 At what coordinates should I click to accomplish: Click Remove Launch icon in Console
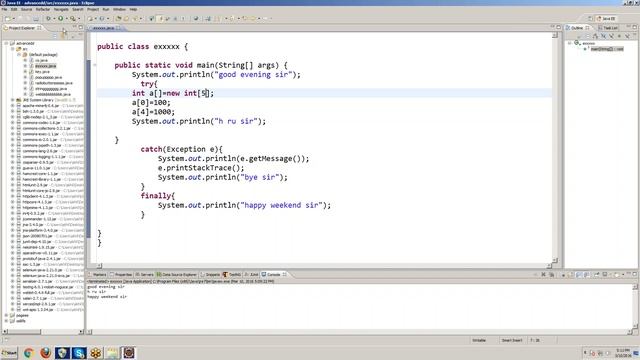click(543, 274)
